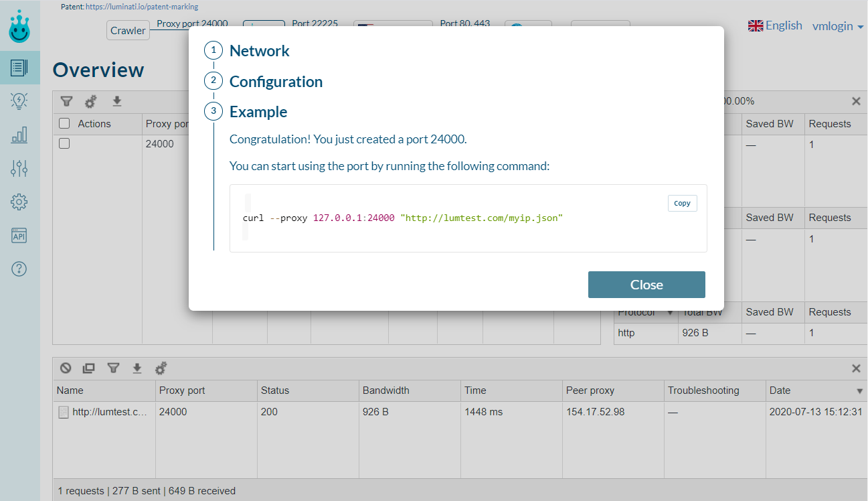This screenshot has width=868, height=501.
Task: Open the lightbulb how-to icon in sidebar
Action: [19, 101]
